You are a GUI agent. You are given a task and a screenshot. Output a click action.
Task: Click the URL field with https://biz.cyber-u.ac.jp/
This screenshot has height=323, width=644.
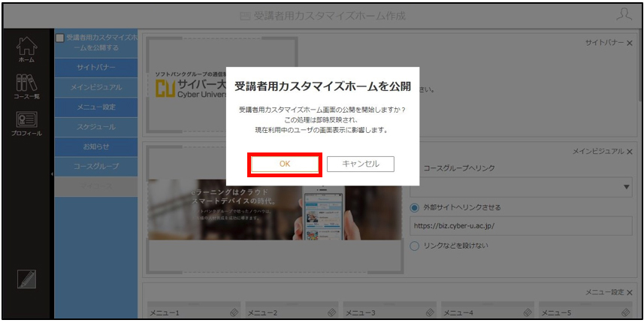pos(521,226)
